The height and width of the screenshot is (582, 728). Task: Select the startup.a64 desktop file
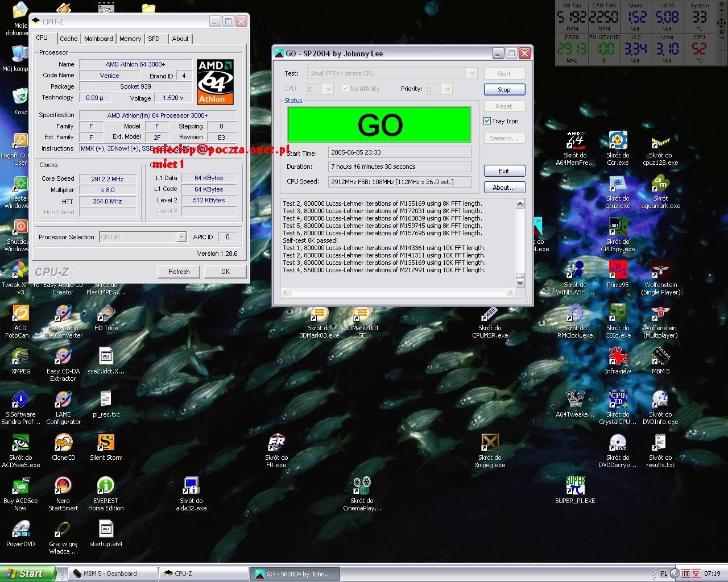[x=106, y=533]
